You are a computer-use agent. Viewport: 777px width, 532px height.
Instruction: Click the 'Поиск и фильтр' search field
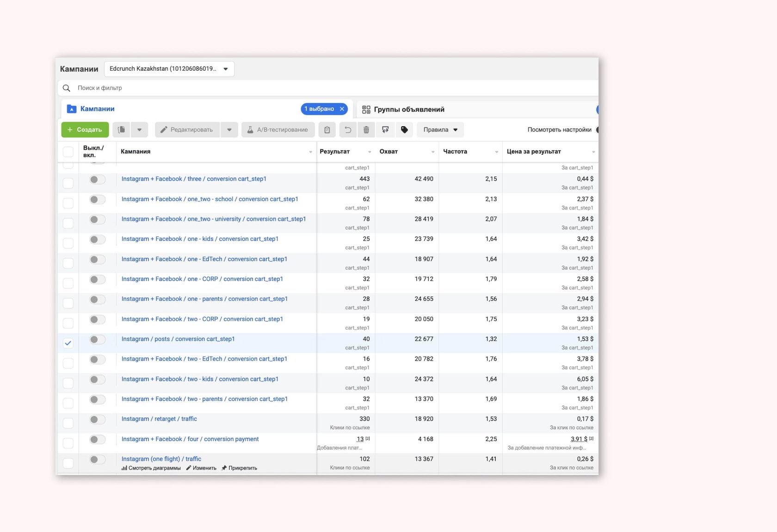tap(328, 88)
